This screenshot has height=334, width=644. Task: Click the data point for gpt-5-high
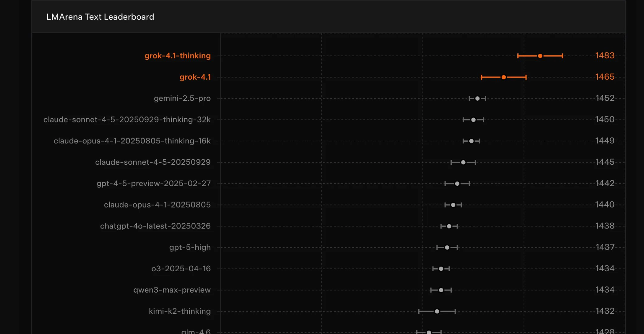(447, 247)
